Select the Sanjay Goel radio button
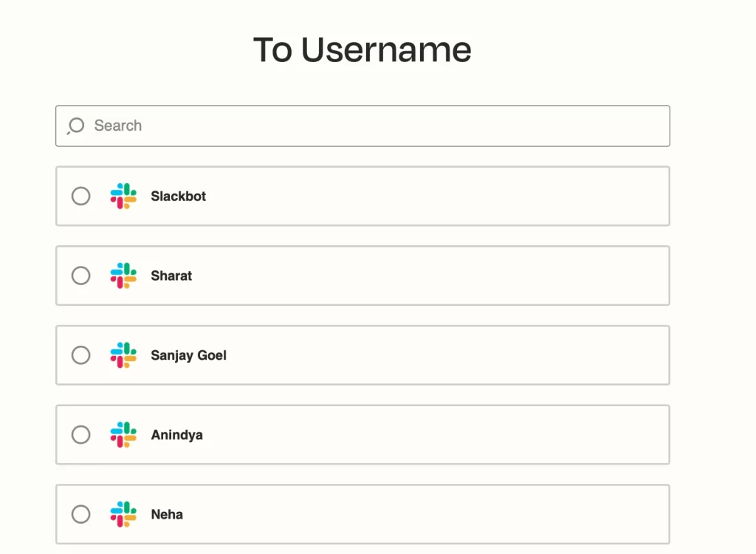 coord(81,355)
